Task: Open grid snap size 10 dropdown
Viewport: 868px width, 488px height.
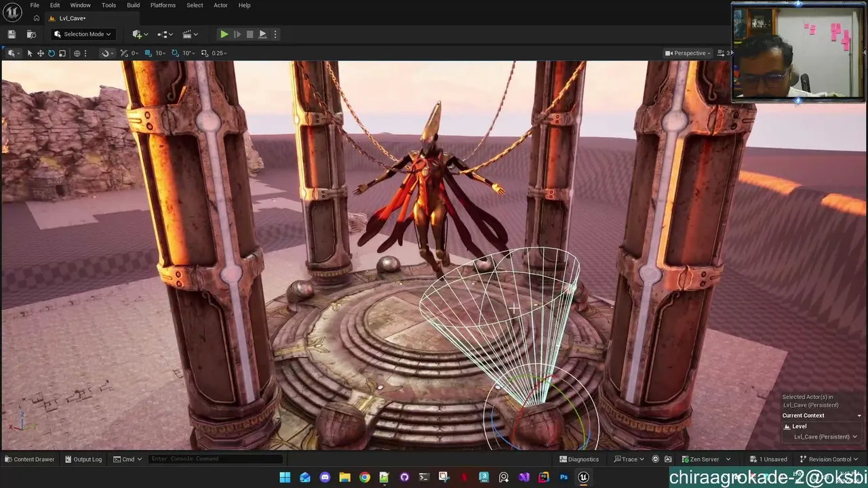Action: (x=161, y=53)
